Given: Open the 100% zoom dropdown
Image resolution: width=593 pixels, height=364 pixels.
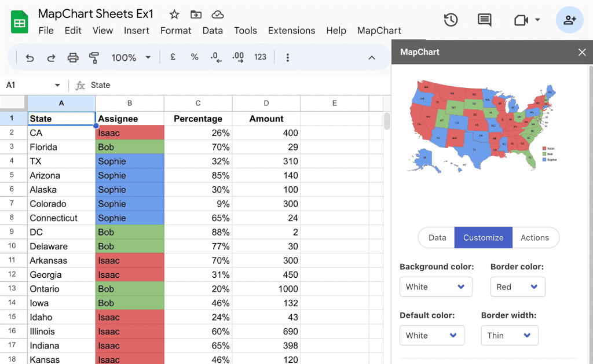Looking at the screenshot, I should 131,58.
